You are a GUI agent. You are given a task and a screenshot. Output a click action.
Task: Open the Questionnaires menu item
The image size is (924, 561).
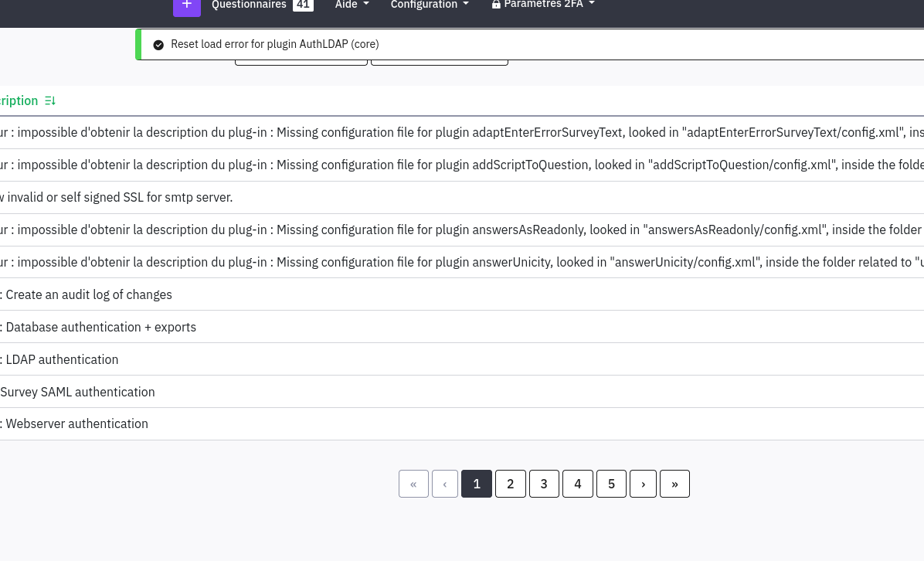pyautogui.click(x=249, y=5)
